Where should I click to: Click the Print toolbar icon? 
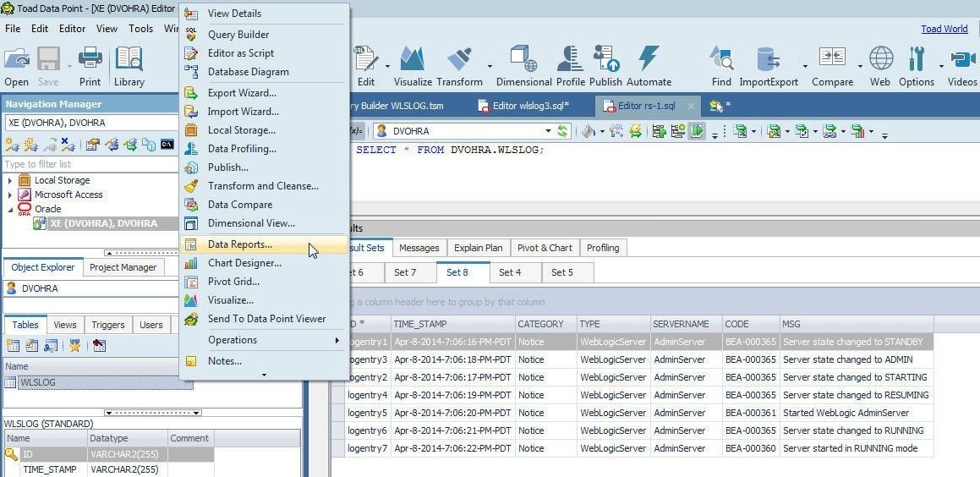click(x=90, y=59)
